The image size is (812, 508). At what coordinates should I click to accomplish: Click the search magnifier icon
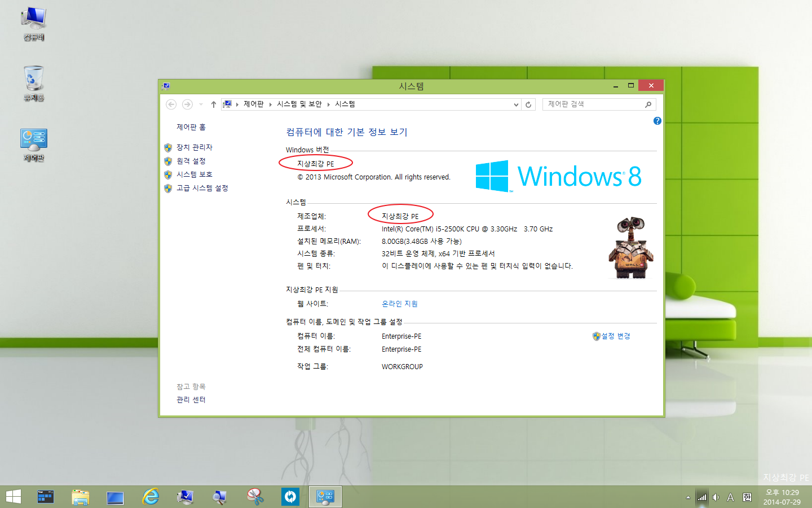(x=648, y=104)
